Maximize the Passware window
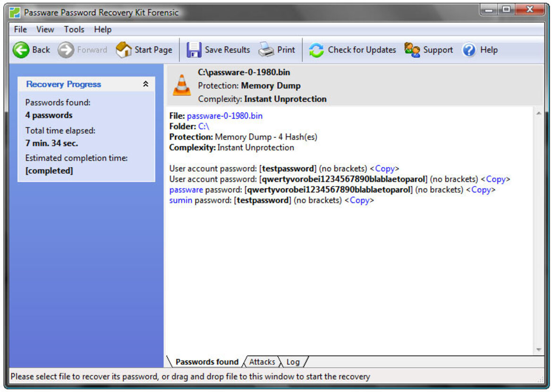The width and height of the screenshot is (552, 392). 506,10
